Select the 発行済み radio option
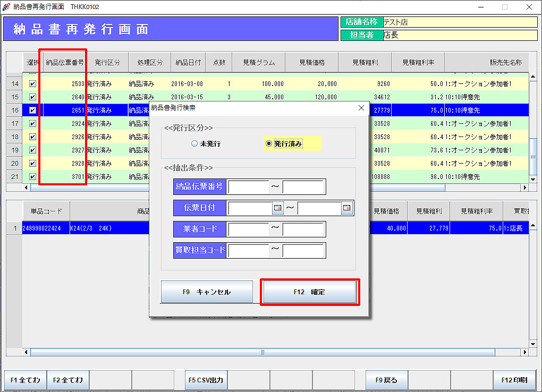This screenshot has height=392, width=542. pyautogui.click(x=268, y=143)
